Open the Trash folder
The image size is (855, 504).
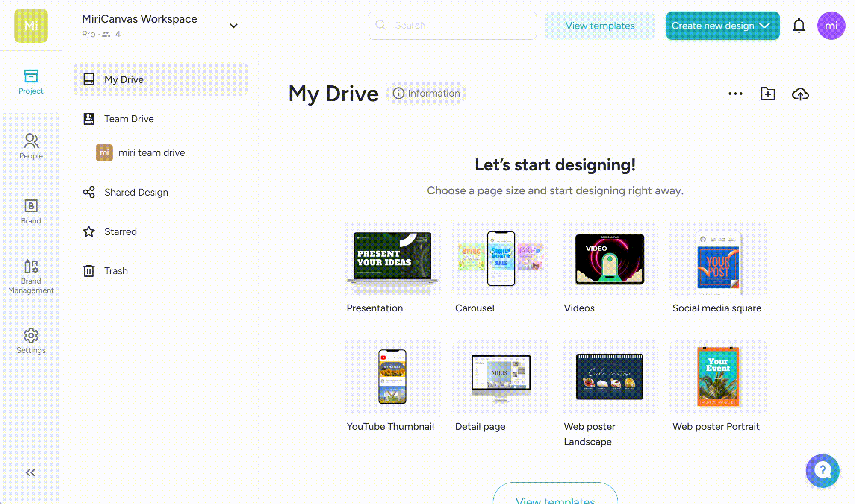pos(116,271)
